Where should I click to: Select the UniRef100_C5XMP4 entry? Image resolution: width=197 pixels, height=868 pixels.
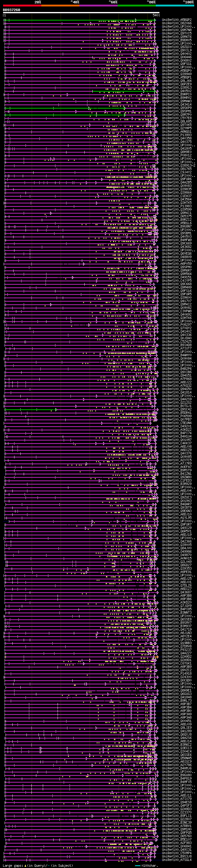(x=177, y=853)
